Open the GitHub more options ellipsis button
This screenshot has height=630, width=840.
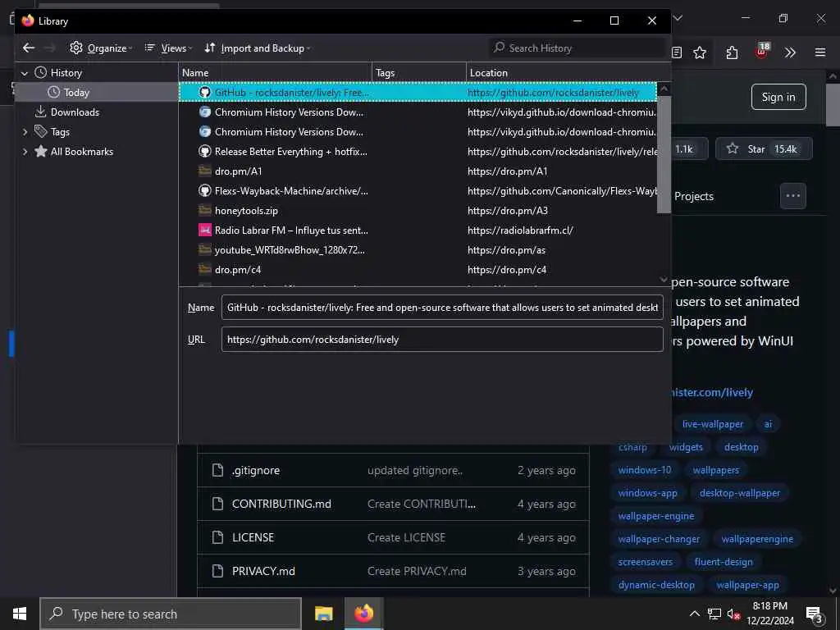coord(793,196)
